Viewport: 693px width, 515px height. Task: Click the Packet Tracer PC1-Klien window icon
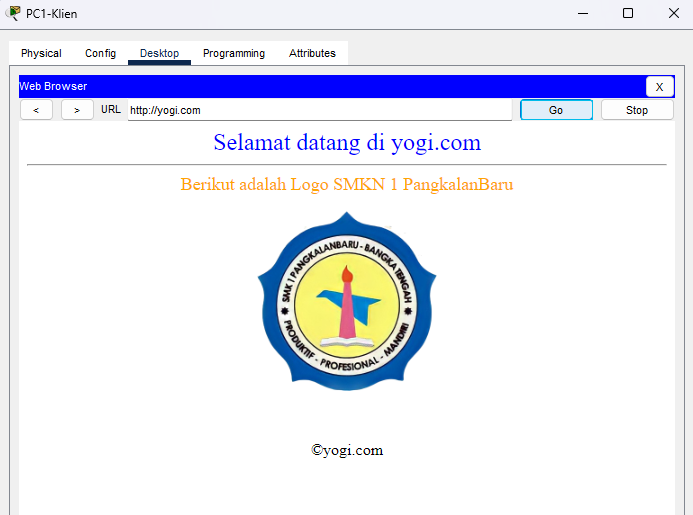tap(14, 13)
